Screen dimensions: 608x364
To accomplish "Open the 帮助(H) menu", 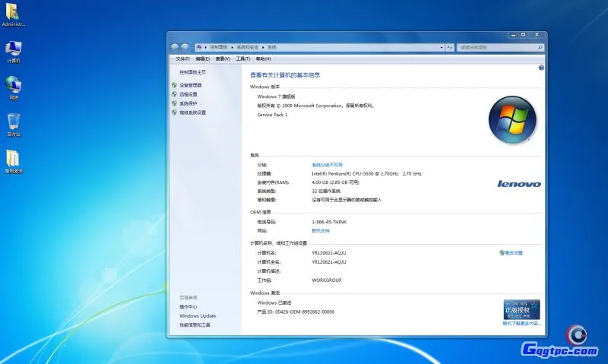I will (x=263, y=59).
